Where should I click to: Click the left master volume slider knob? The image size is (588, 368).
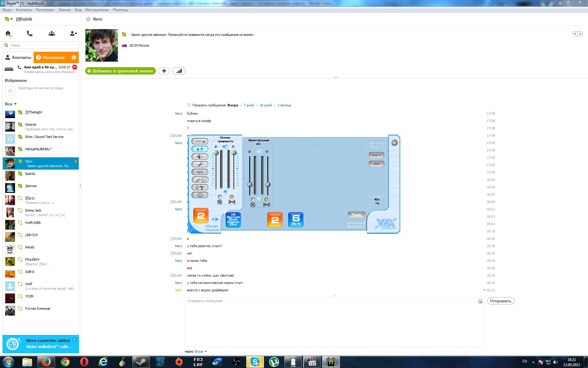point(216,153)
